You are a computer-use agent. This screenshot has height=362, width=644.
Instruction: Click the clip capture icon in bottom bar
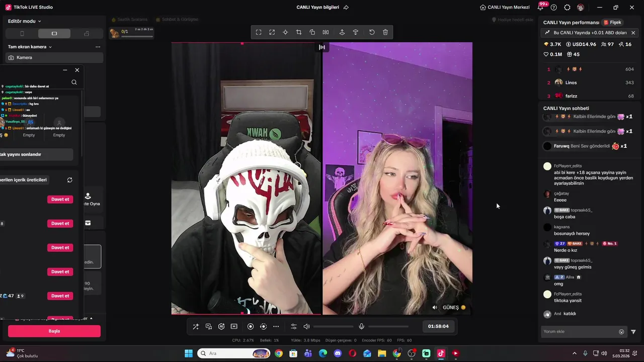234,326
